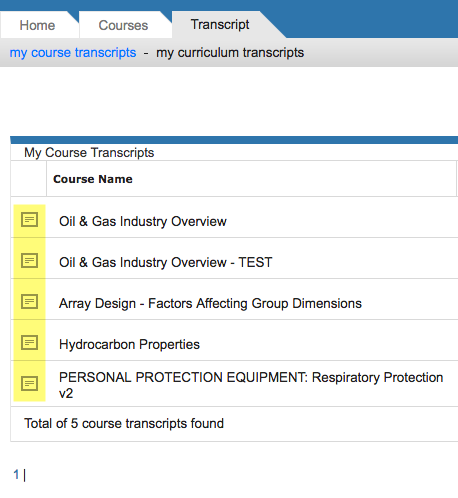The image size is (458, 498).
Task: Open transcript icon for Oil & Gas Industry Overview
Action: click(29, 220)
